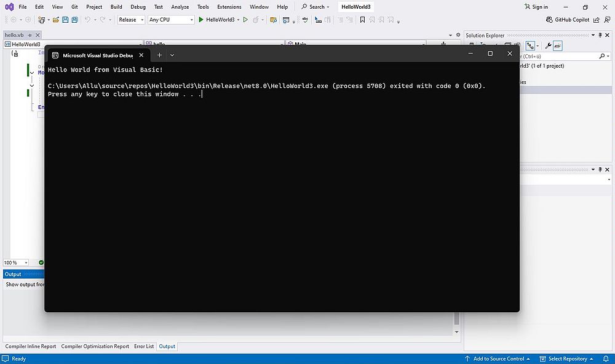Open the Extensions menu
This screenshot has width=615, height=364.
tap(229, 7)
